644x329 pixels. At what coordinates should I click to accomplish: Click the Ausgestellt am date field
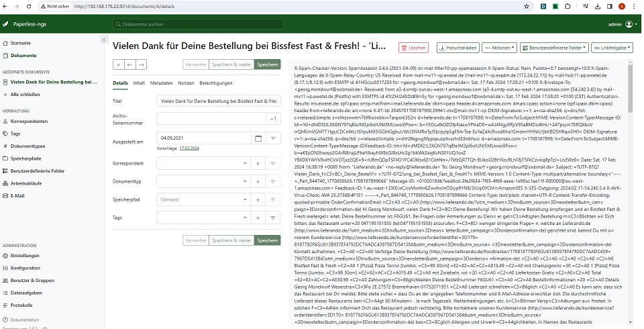[x=204, y=138]
